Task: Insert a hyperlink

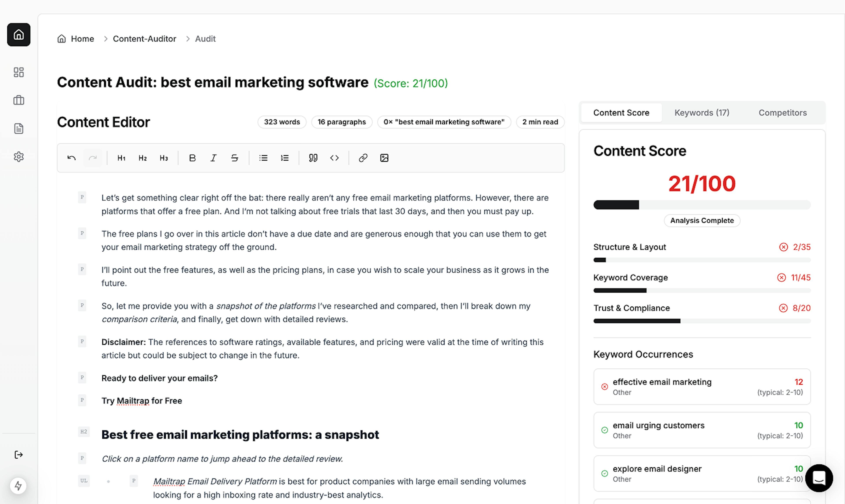Action: click(x=363, y=158)
